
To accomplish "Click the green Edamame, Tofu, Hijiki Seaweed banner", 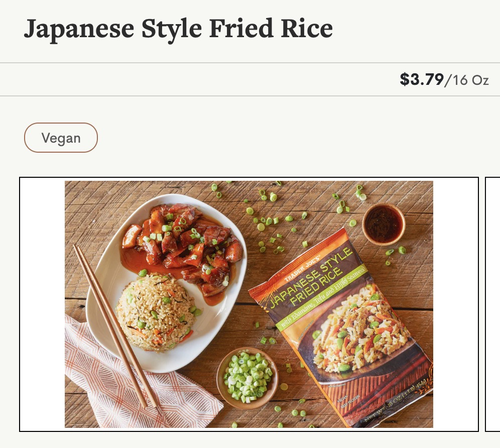I will click(x=322, y=298).
